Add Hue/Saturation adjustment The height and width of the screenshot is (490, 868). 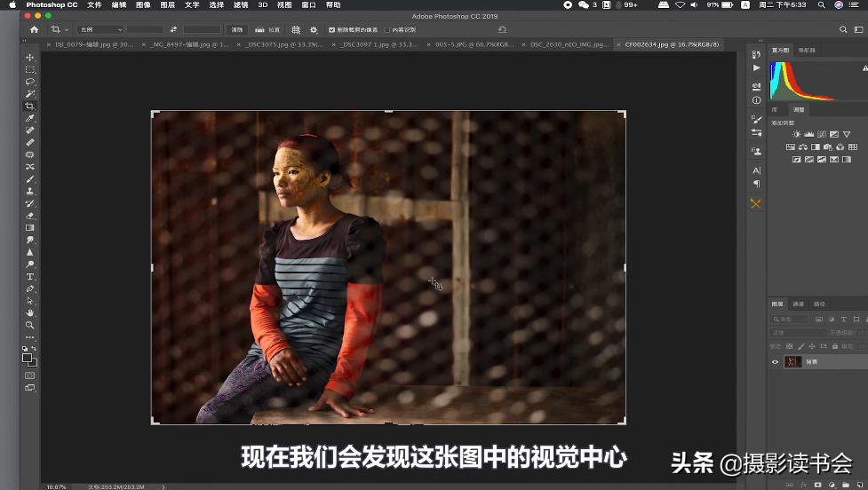[x=791, y=147]
